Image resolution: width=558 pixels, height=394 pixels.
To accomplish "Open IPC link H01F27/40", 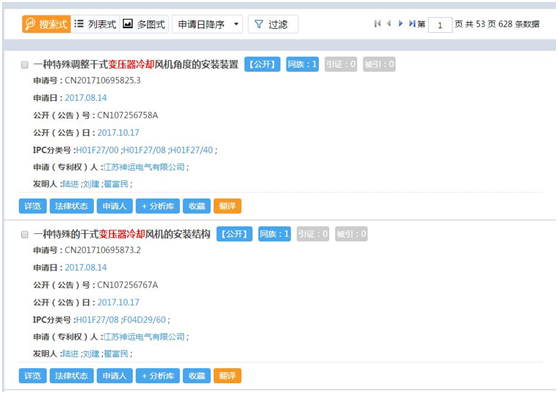I will click(x=192, y=150).
